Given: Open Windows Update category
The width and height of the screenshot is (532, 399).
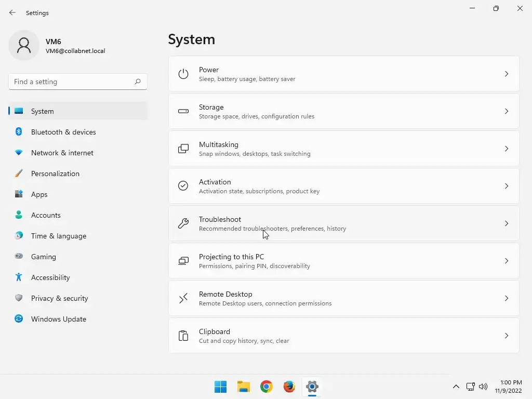Looking at the screenshot, I should [x=78, y=319].
